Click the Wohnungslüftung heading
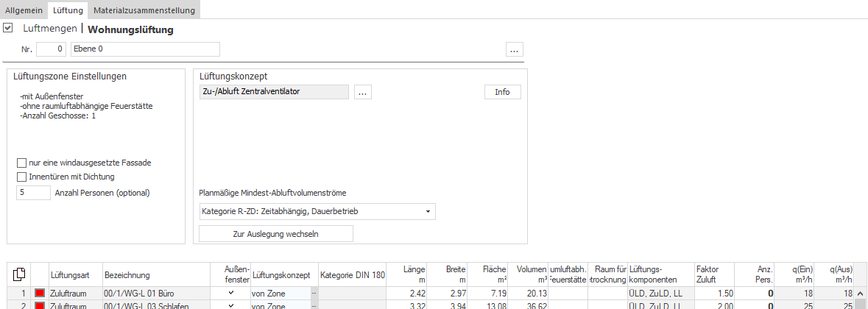The height and width of the screenshot is (309, 868). pos(130,30)
